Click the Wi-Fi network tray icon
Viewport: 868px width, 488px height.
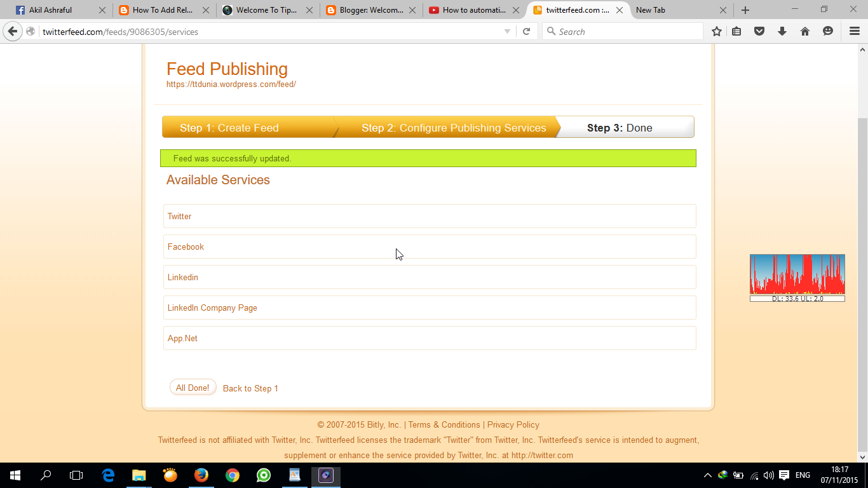(x=754, y=475)
